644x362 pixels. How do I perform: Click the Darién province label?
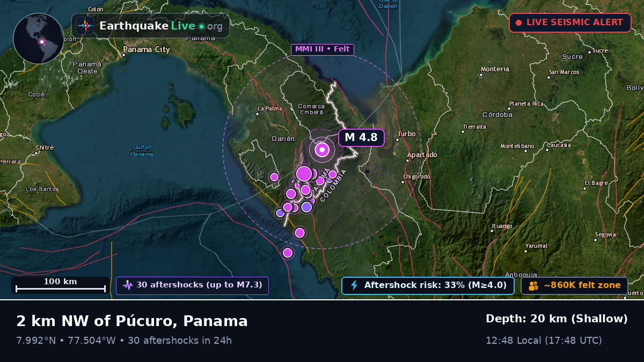(283, 138)
